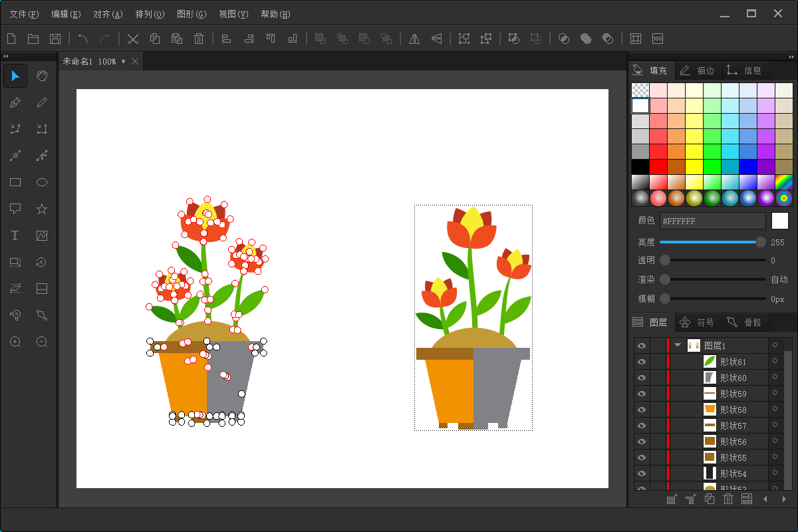Image resolution: width=798 pixels, height=532 pixels.
Task: Toggle visibility of layer 形状58
Action: click(642, 410)
